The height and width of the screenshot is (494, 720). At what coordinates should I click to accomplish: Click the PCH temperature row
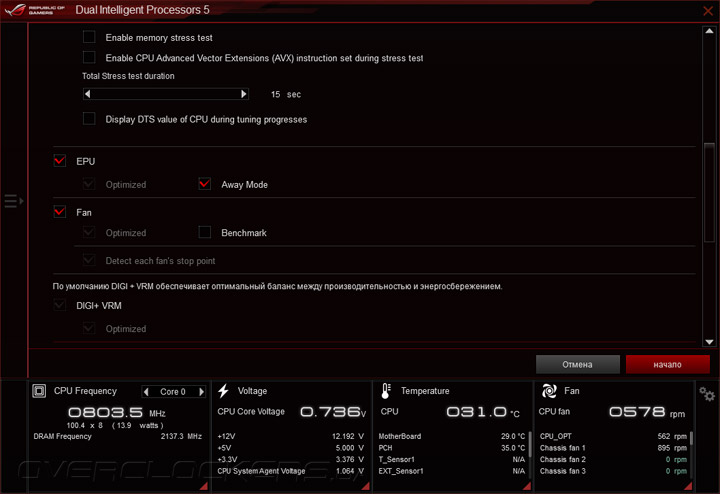click(452, 448)
